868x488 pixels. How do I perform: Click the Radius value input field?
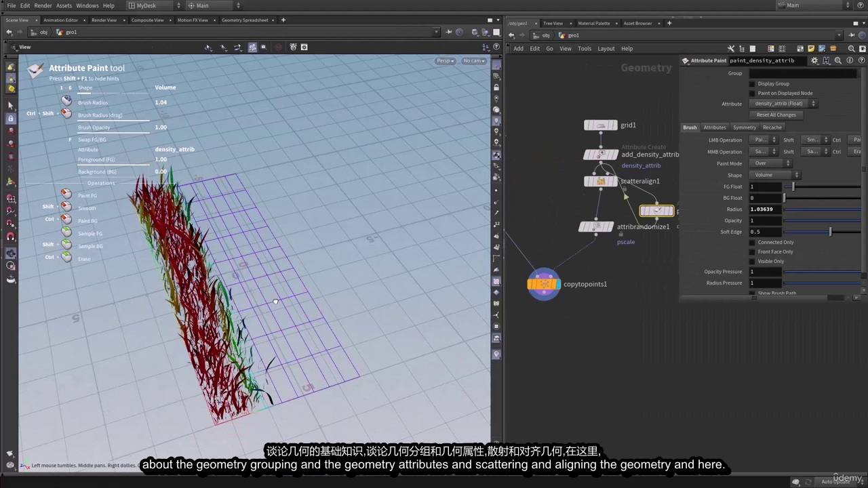coord(766,209)
